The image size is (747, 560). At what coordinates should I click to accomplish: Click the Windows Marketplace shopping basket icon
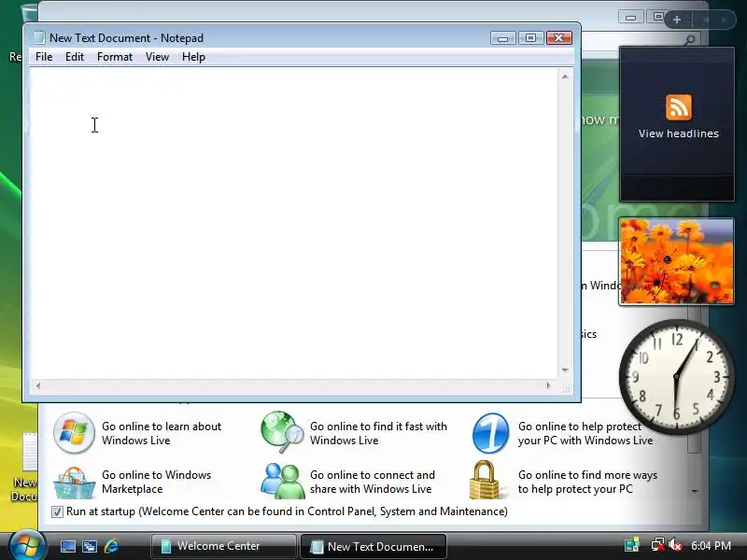coord(74,483)
